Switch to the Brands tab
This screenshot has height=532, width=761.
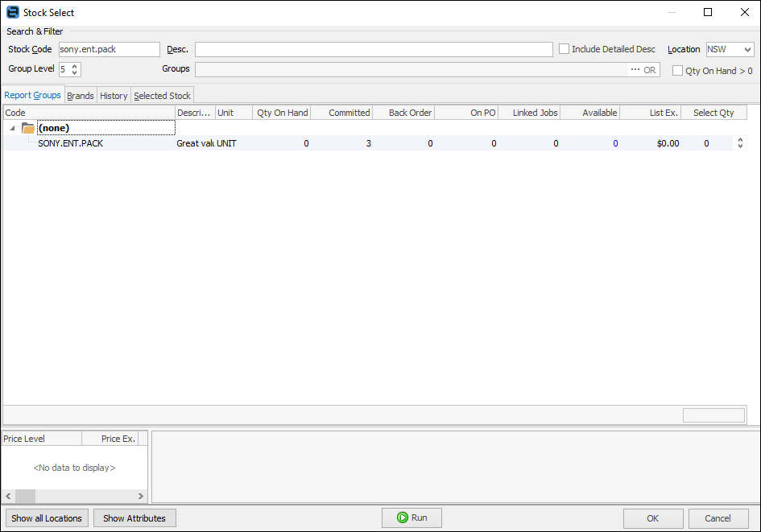pyautogui.click(x=80, y=95)
